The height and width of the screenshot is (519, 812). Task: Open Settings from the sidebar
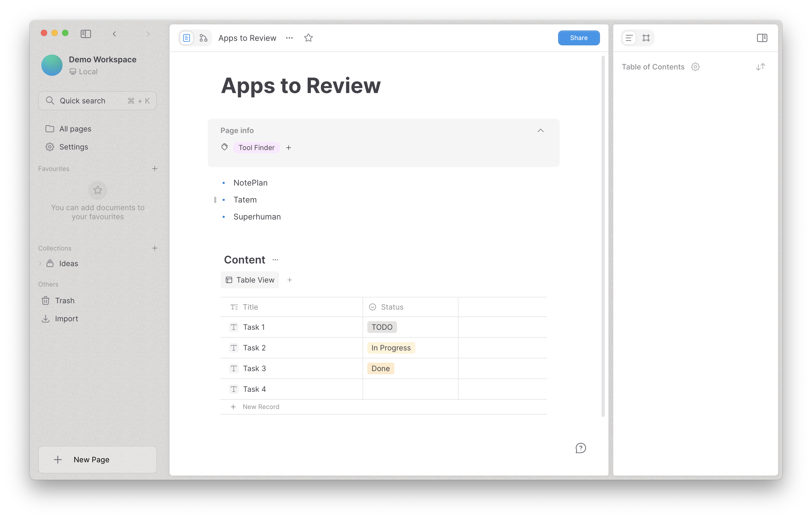(x=74, y=147)
